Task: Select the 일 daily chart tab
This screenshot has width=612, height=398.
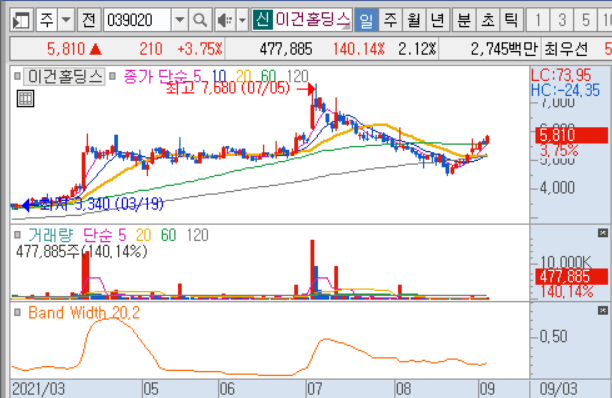Action: pyautogui.click(x=366, y=20)
